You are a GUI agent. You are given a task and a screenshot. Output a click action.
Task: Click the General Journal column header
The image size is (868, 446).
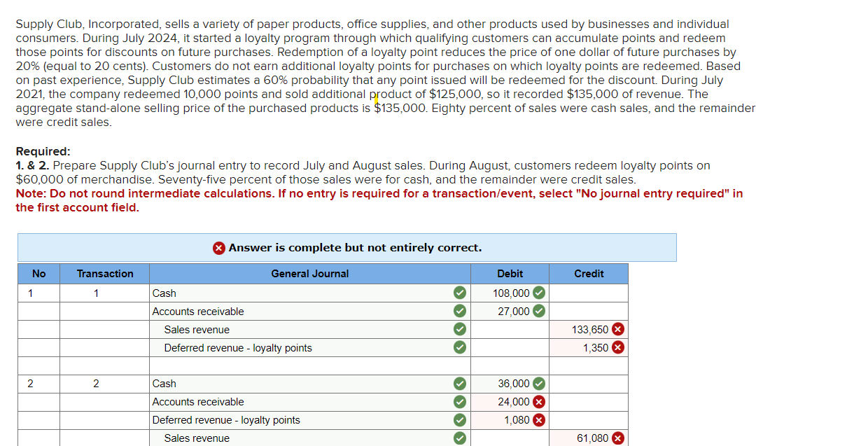coord(309,274)
